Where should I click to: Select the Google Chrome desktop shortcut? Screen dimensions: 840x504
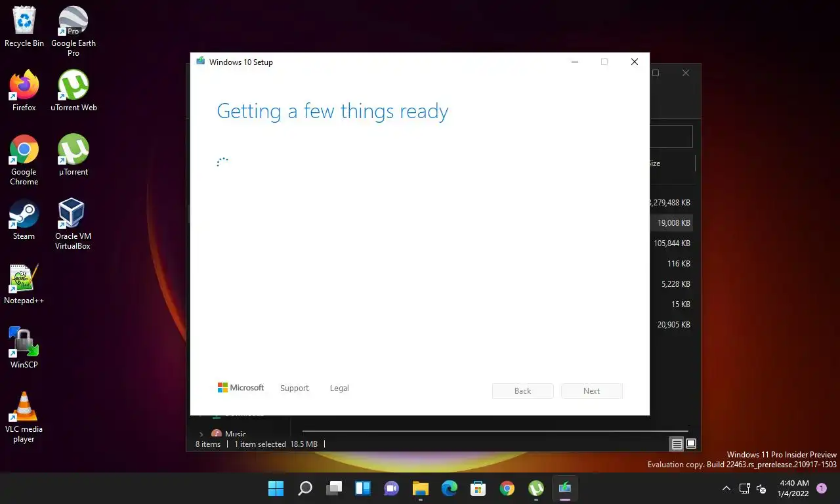pyautogui.click(x=24, y=160)
